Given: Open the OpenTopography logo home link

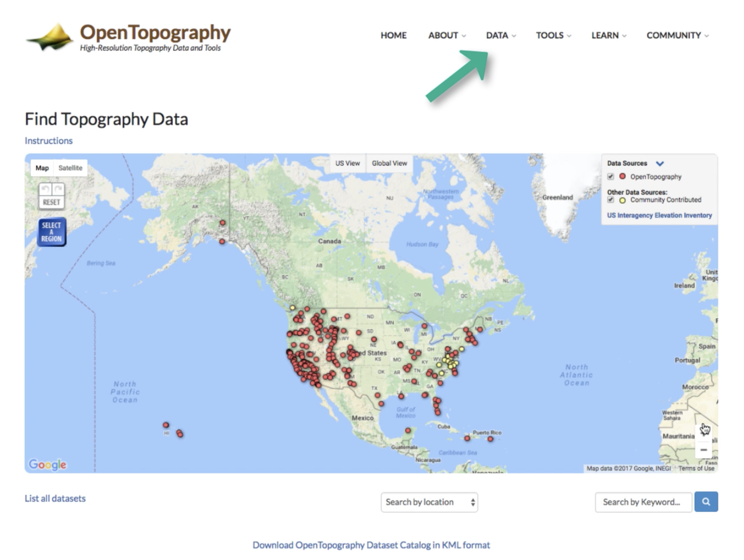Looking at the screenshot, I should pos(129,37).
